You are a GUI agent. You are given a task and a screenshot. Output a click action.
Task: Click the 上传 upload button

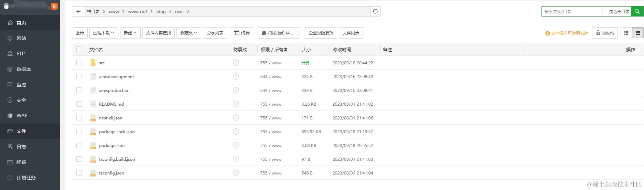pyautogui.click(x=80, y=33)
